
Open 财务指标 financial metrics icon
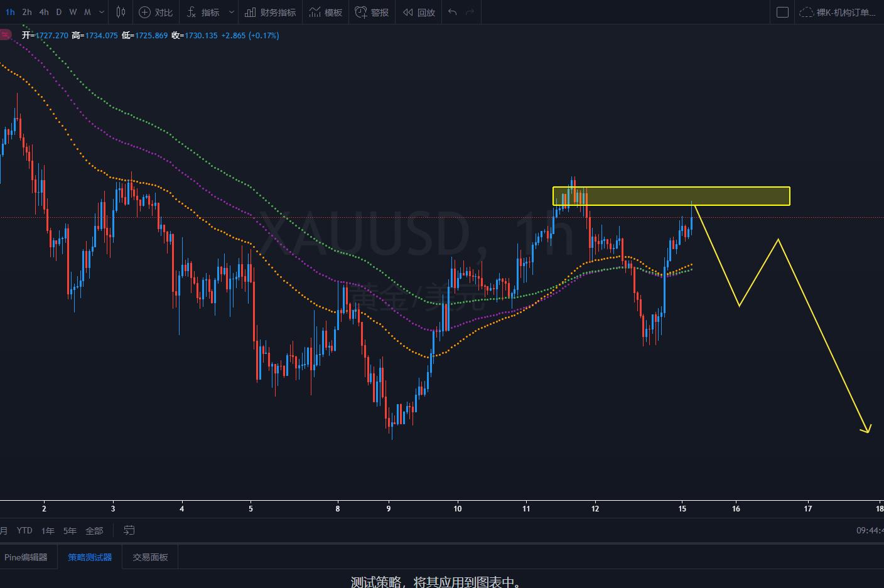tap(250, 12)
